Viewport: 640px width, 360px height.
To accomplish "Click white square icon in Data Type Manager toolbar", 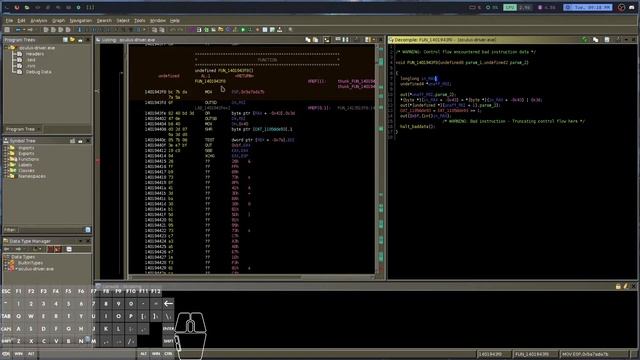I will 69,249.
